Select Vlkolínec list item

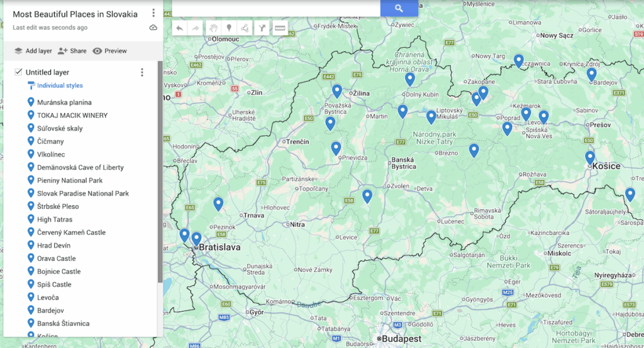point(51,155)
